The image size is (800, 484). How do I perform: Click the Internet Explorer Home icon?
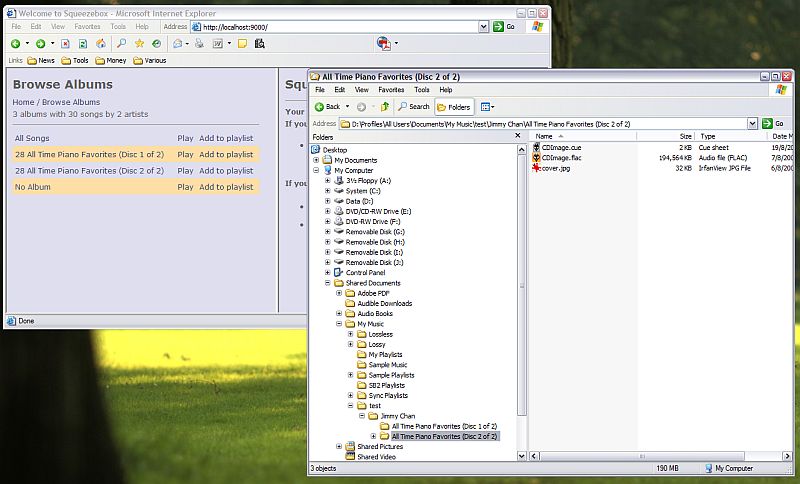click(101, 44)
